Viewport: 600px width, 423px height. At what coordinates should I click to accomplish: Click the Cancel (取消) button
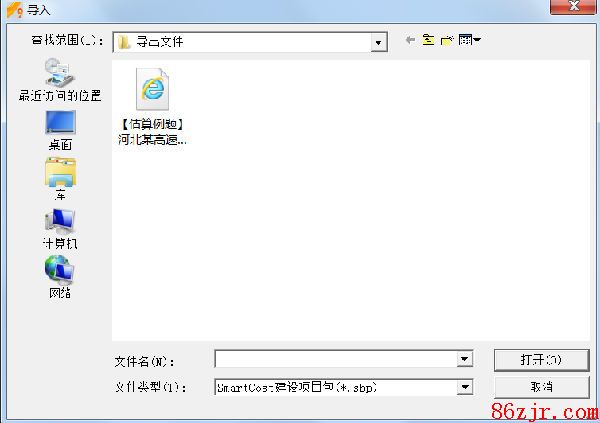[x=541, y=387]
